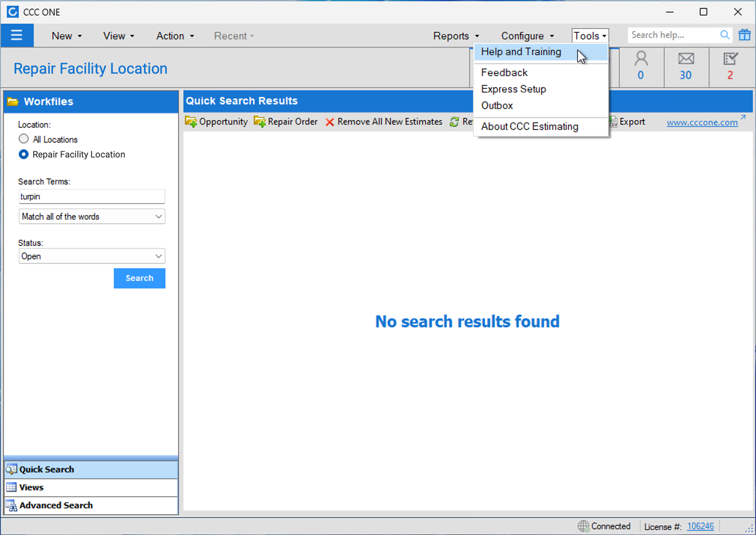Open the Configure dropdown menu
Screen dimensions: 756x535
[527, 36]
